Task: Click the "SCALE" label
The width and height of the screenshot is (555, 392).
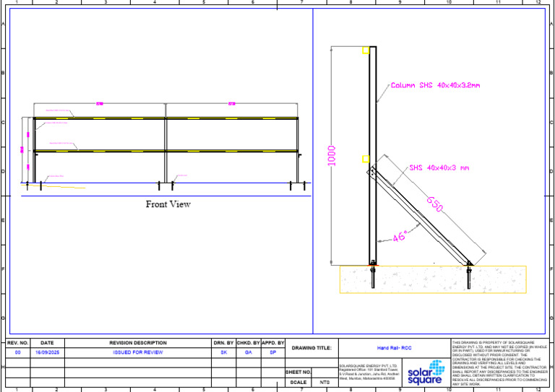Action: 298,383
